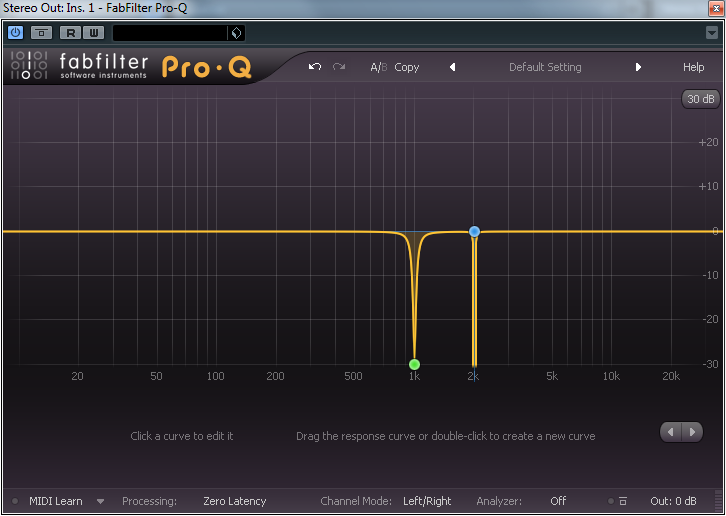Click the 'Channel Mode:' label

click(356, 501)
